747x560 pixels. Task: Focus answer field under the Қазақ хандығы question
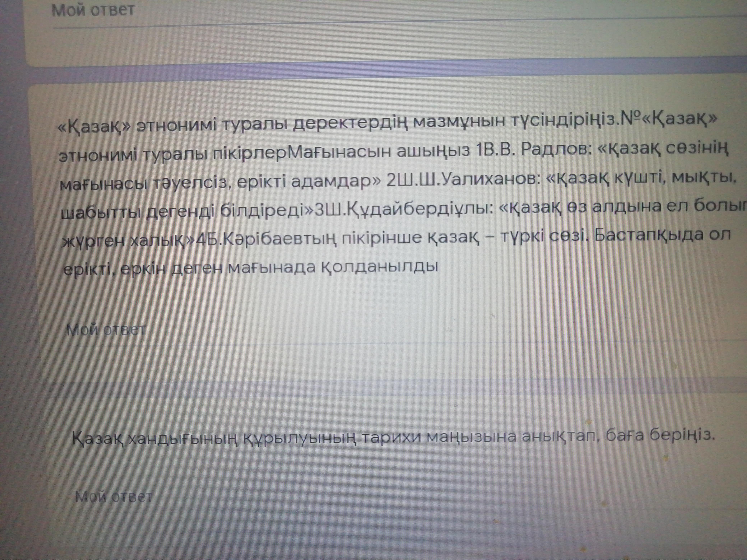pyautogui.click(x=114, y=496)
